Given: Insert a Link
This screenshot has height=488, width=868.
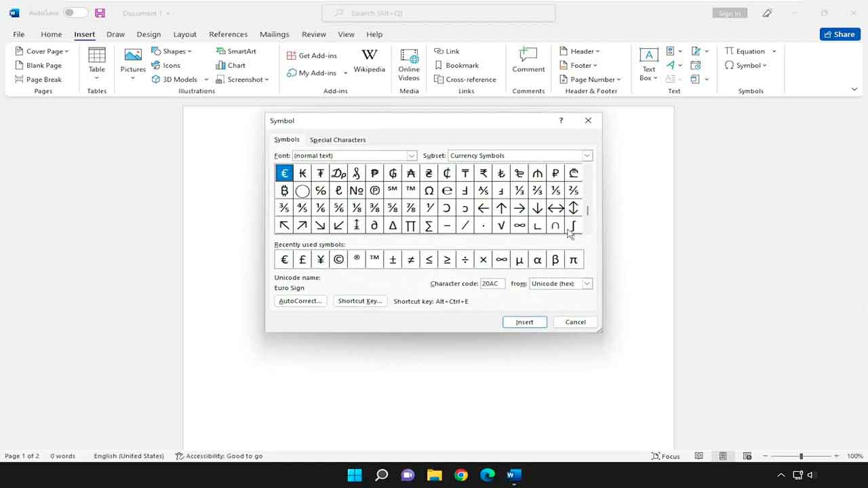Looking at the screenshot, I should tap(447, 51).
